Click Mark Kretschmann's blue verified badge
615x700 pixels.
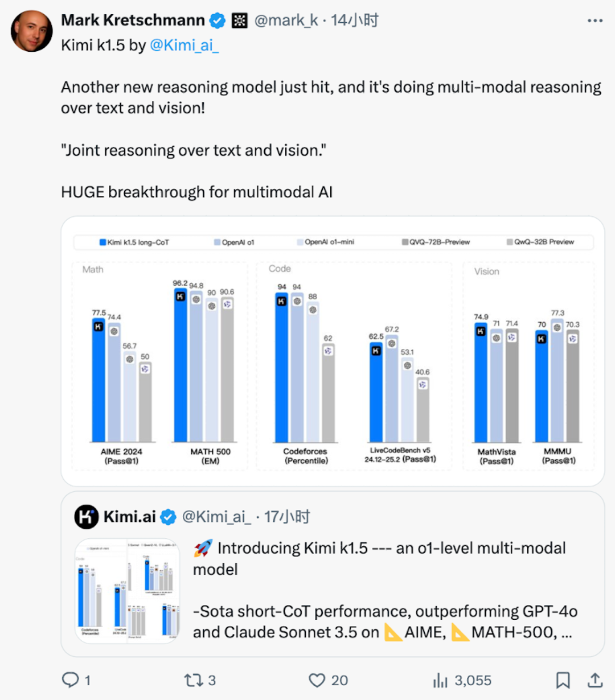coord(218,21)
